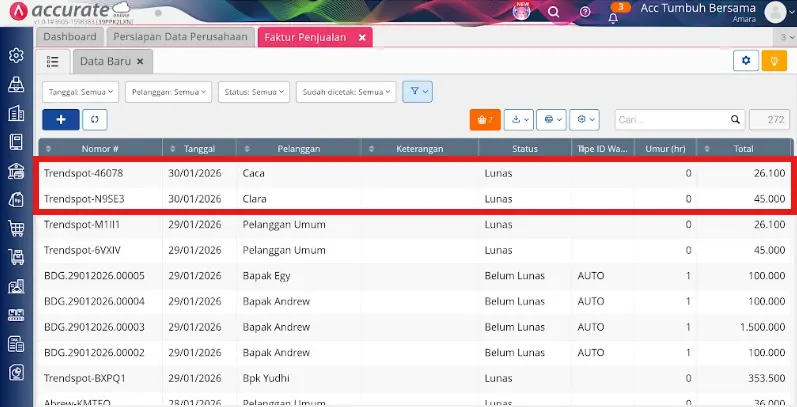Open the Sudah dicetak filter dropdown
797x407 pixels.
344,92
